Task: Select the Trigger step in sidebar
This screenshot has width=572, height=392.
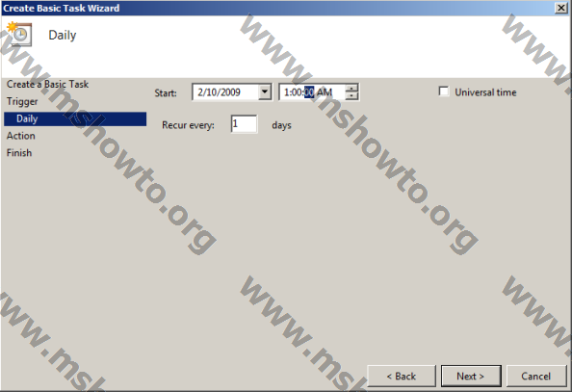Action: [22, 101]
